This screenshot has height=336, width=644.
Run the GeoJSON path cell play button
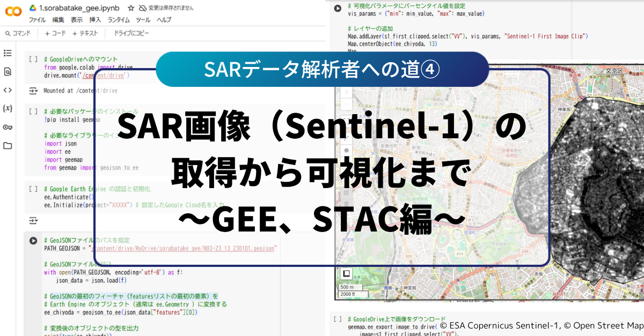tap(33, 241)
